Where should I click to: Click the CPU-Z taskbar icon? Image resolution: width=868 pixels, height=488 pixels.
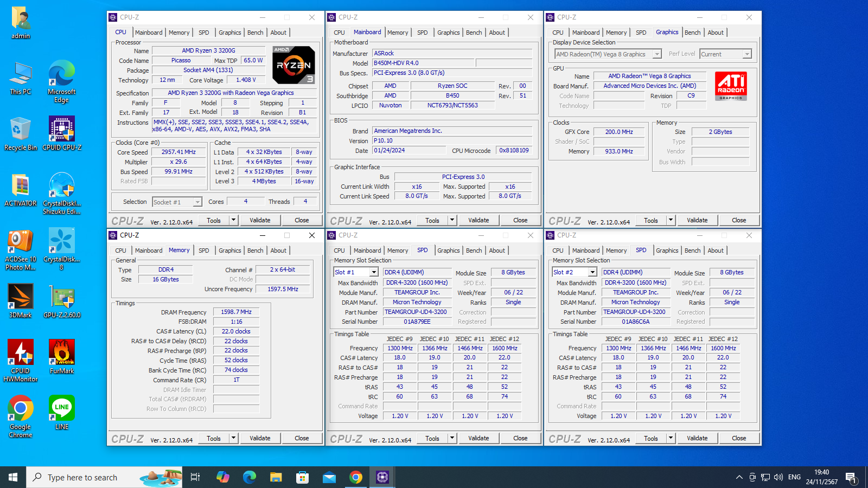[x=382, y=477]
